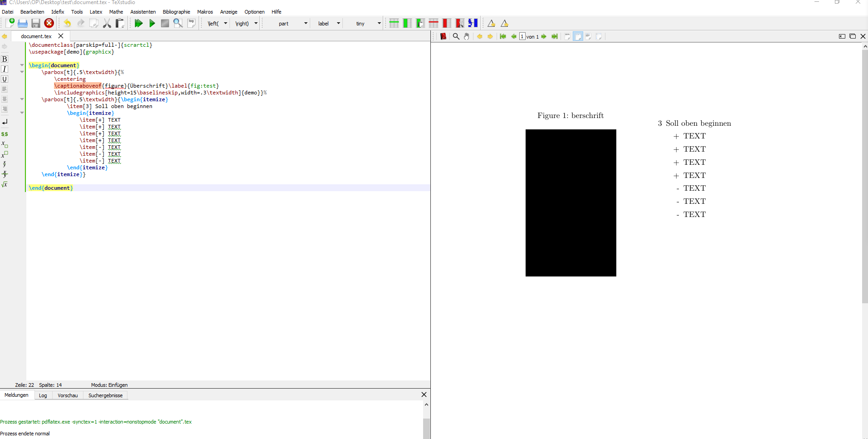Viewport: 868px width, 439px height.
Task: Expand the part sectioning dropdown
Action: tap(306, 23)
